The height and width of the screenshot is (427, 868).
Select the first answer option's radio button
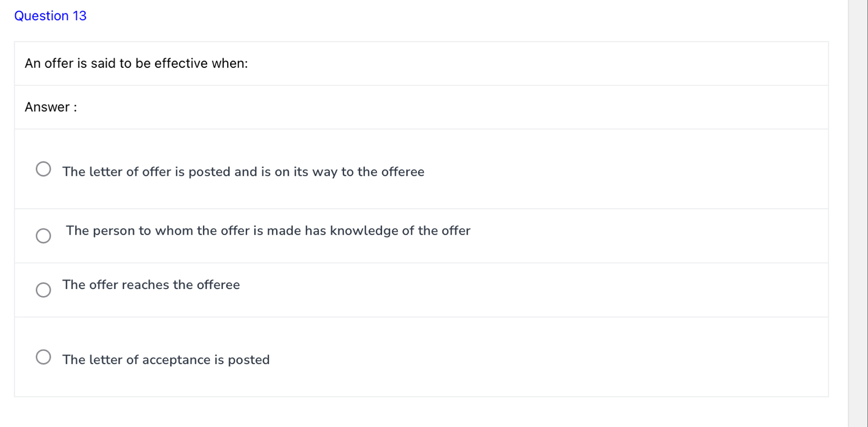click(43, 168)
